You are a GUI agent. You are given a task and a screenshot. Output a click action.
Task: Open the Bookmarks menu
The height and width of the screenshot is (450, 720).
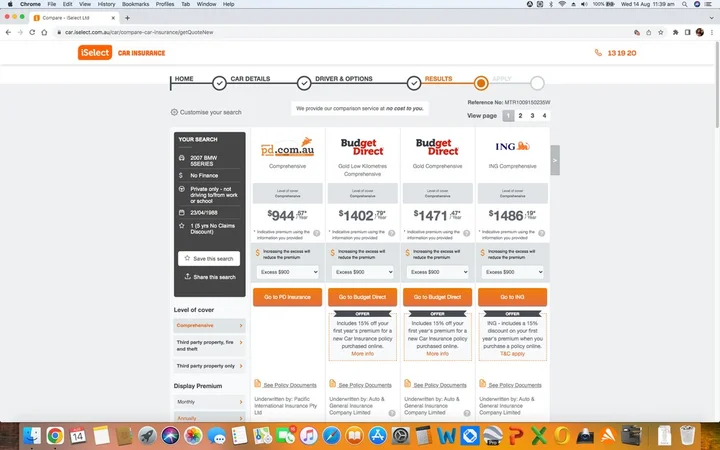point(135,4)
